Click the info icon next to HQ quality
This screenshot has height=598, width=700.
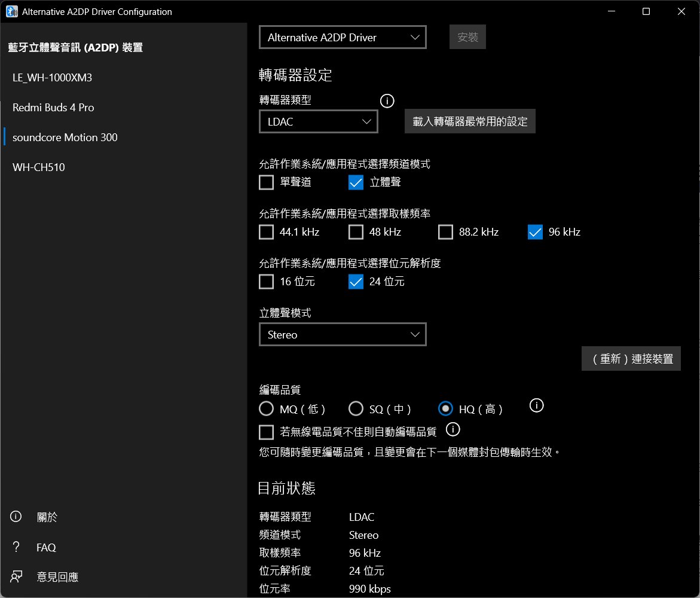(536, 405)
